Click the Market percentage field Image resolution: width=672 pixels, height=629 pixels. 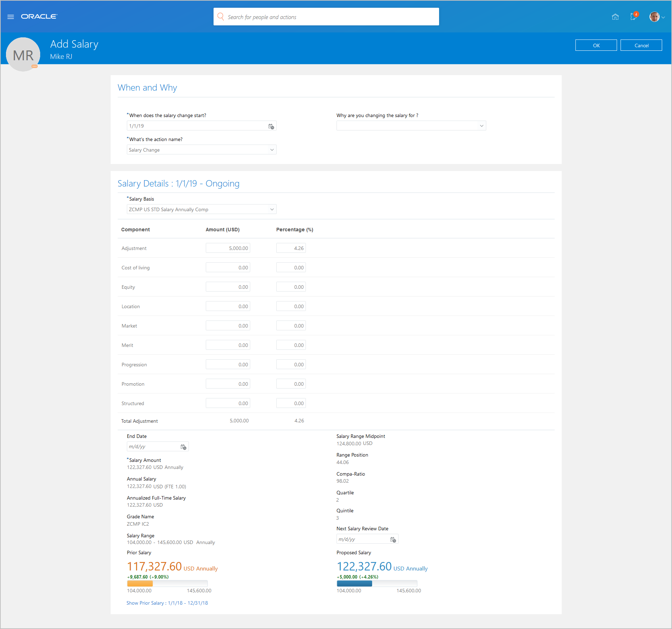point(291,326)
